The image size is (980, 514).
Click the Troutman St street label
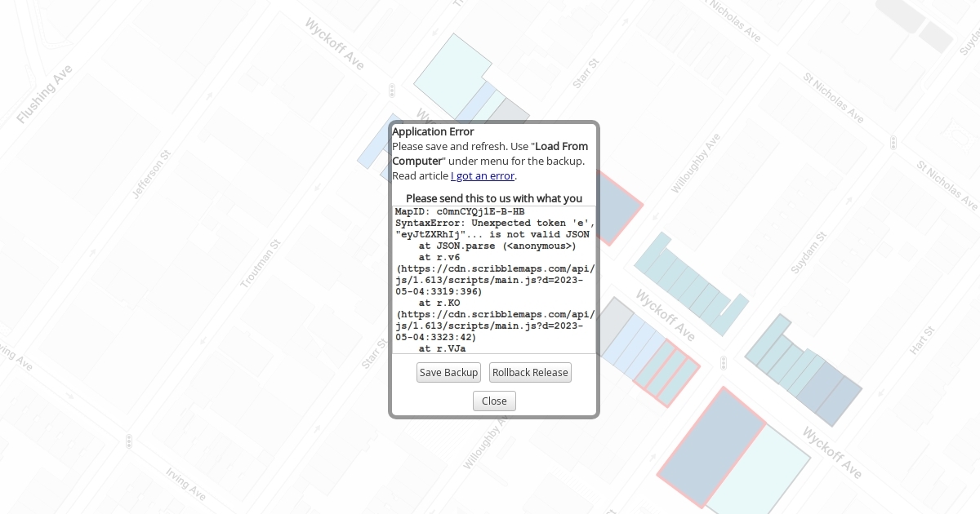tap(261, 264)
